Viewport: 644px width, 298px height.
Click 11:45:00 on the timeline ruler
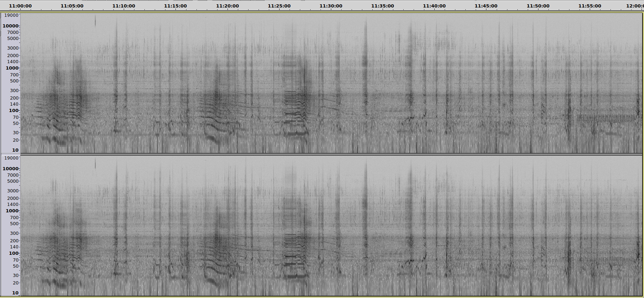click(486, 6)
